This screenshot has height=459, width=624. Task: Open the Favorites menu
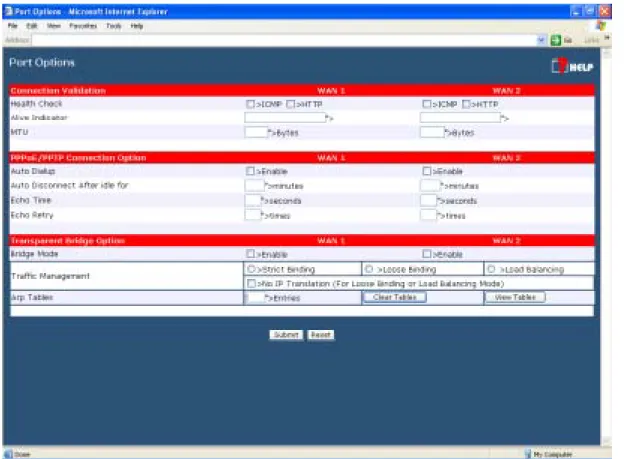coord(83,26)
